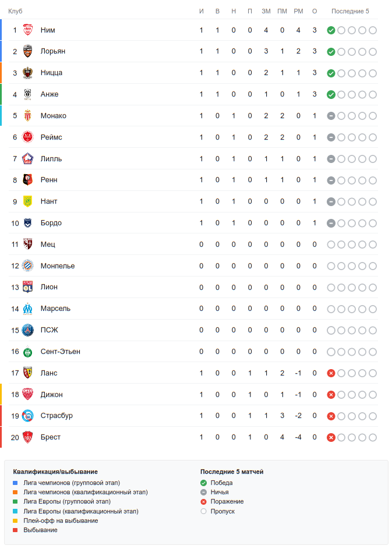Click Monaco's gray draw indicator

pos(331,116)
